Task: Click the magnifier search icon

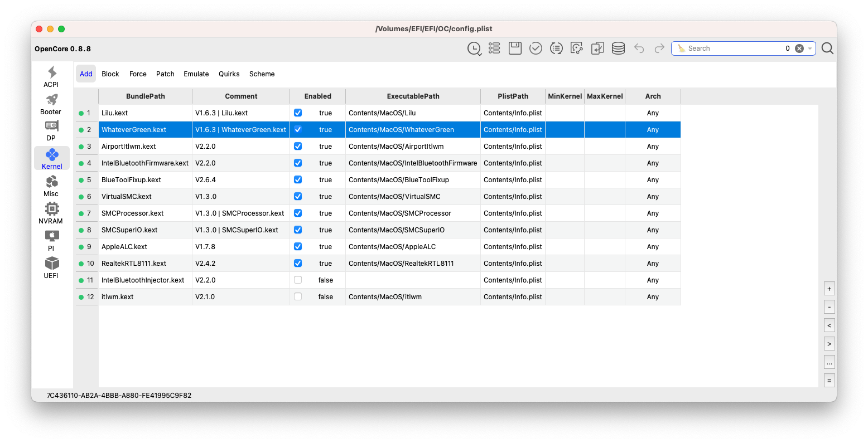Action: pyautogui.click(x=827, y=48)
